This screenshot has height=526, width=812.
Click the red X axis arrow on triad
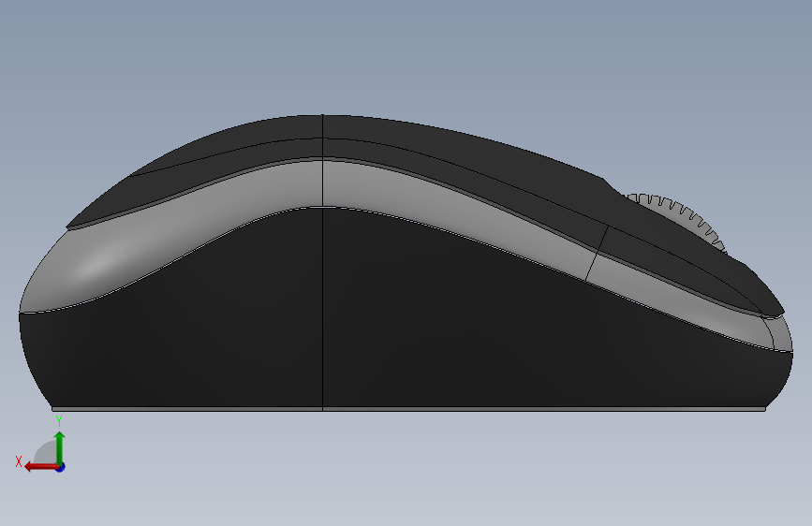point(40,467)
